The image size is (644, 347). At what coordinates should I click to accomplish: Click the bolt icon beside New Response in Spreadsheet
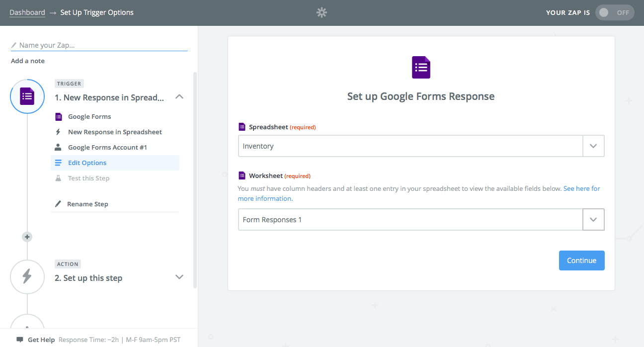click(x=58, y=132)
